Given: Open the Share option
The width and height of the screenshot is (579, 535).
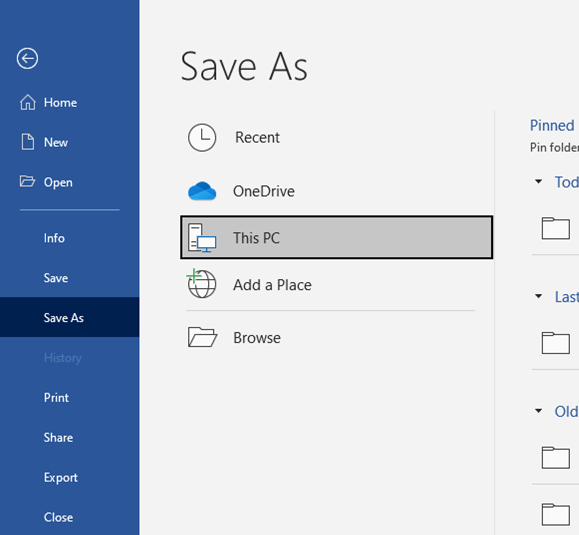Looking at the screenshot, I should 70,438.
